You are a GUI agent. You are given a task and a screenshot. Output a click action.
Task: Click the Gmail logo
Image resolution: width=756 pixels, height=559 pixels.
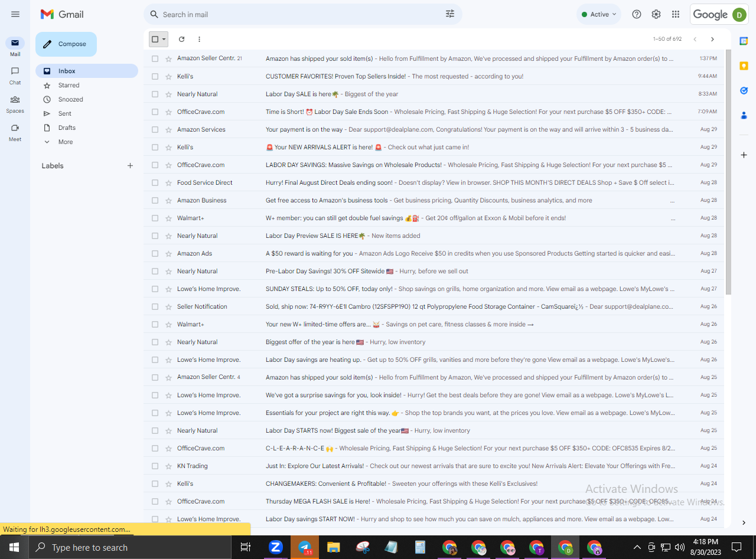click(62, 14)
